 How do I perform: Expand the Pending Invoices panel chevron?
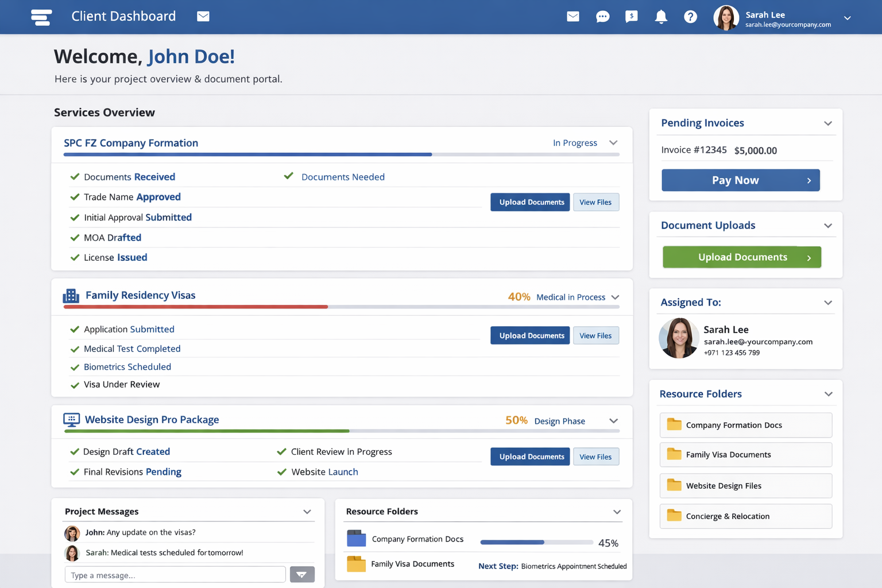pyautogui.click(x=828, y=123)
